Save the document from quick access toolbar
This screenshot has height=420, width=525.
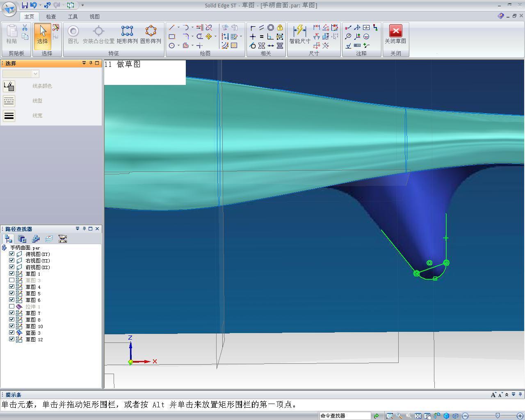pyautogui.click(x=25, y=5)
